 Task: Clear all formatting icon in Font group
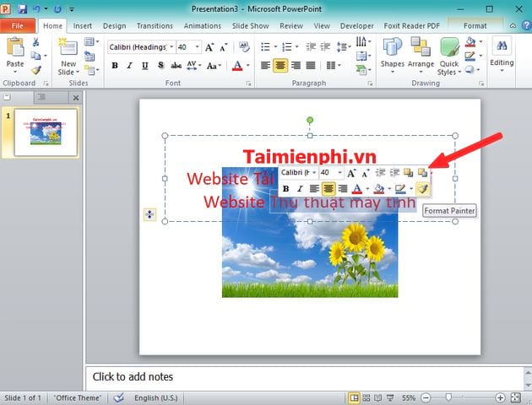coord(244,46)
